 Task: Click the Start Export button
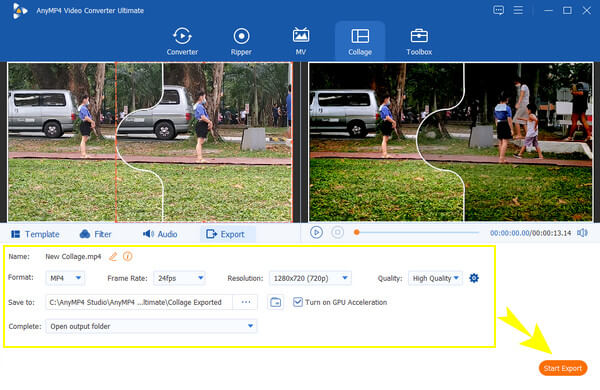click(562, 368)
